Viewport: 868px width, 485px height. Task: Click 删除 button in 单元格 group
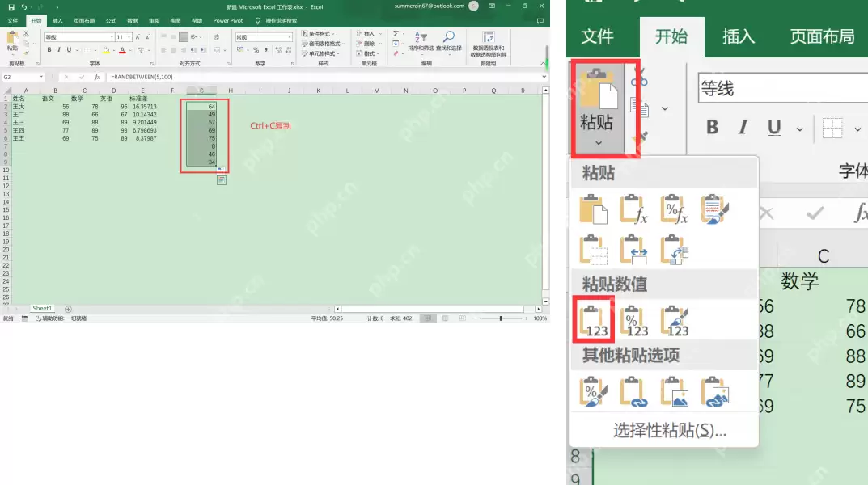point(368,44)
